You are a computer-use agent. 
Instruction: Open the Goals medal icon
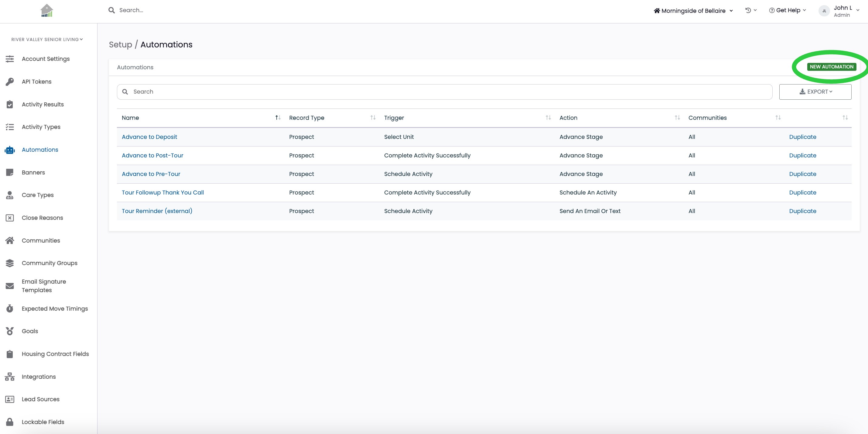pos(10,331)
